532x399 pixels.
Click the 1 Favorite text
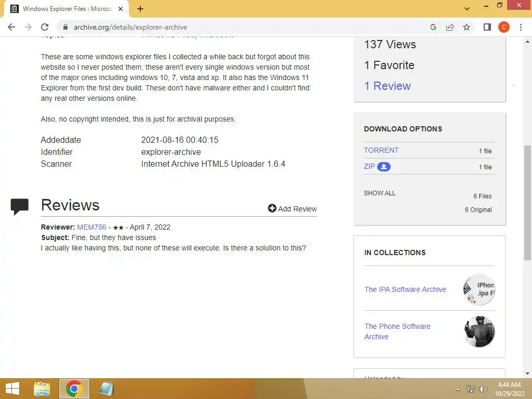coord(389,65)
